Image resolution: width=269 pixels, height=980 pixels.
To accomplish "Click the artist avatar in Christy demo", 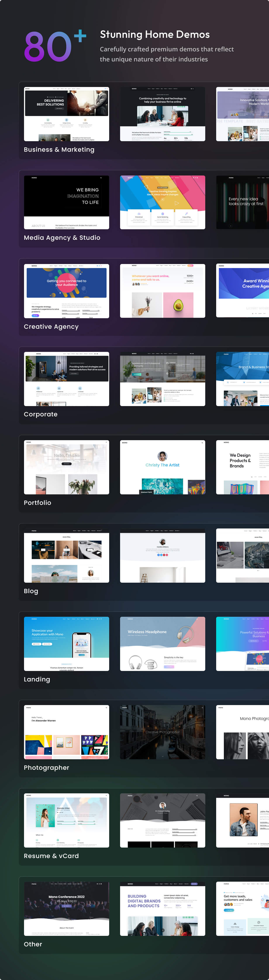I will pos(162,456).
